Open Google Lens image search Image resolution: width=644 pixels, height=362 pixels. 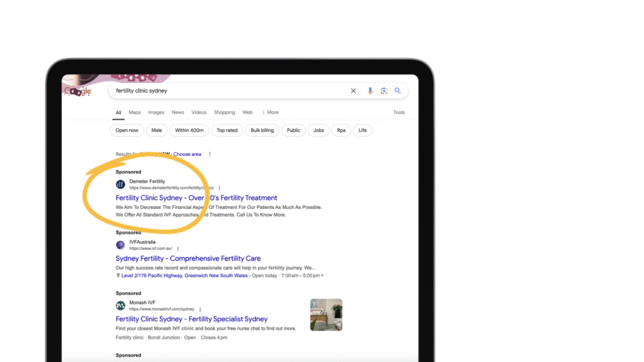(384, 91)
